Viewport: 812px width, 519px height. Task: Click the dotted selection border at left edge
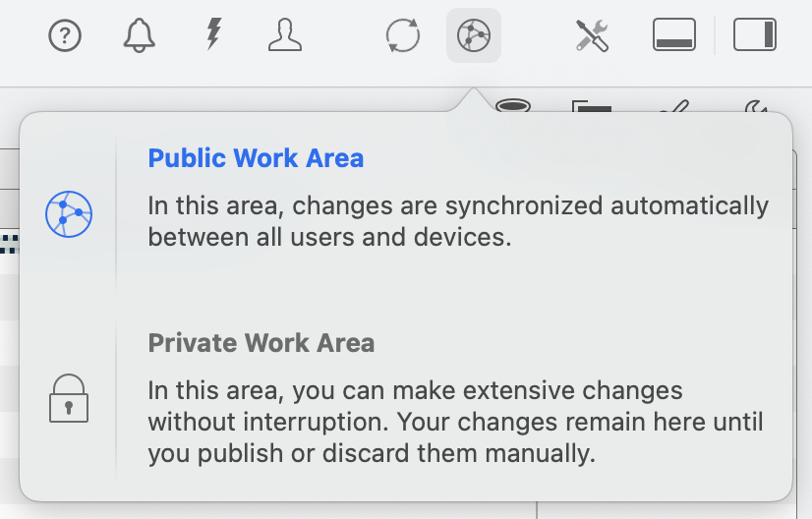tap(9, 238)
